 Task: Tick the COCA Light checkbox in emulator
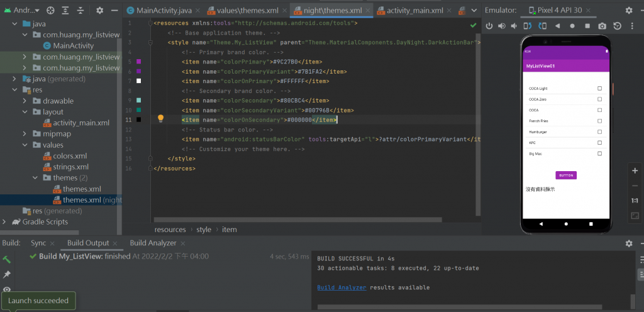coord(599,88)
